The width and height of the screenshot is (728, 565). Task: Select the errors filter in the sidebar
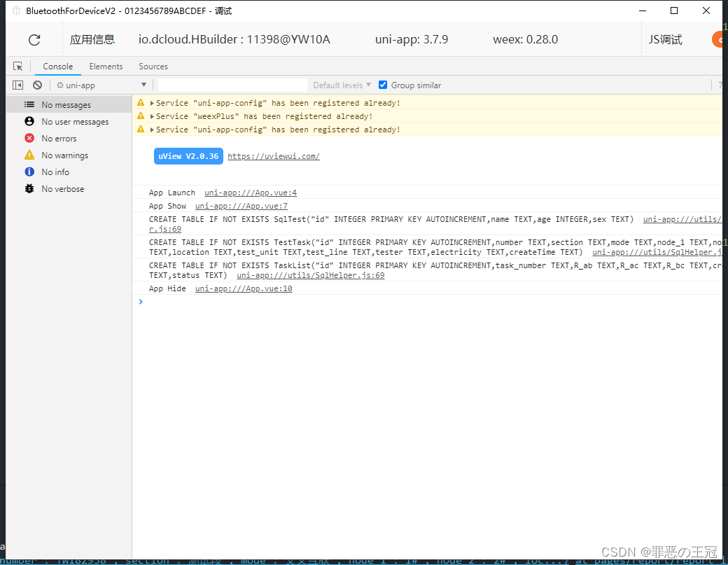coord(61,138)
